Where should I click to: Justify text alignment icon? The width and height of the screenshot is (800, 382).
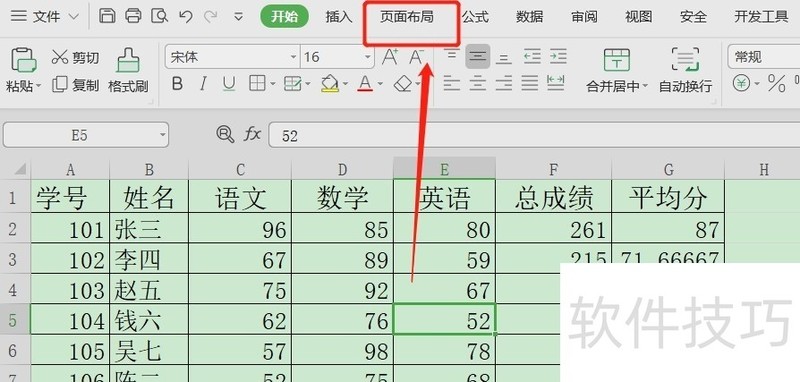pos(530,83)
